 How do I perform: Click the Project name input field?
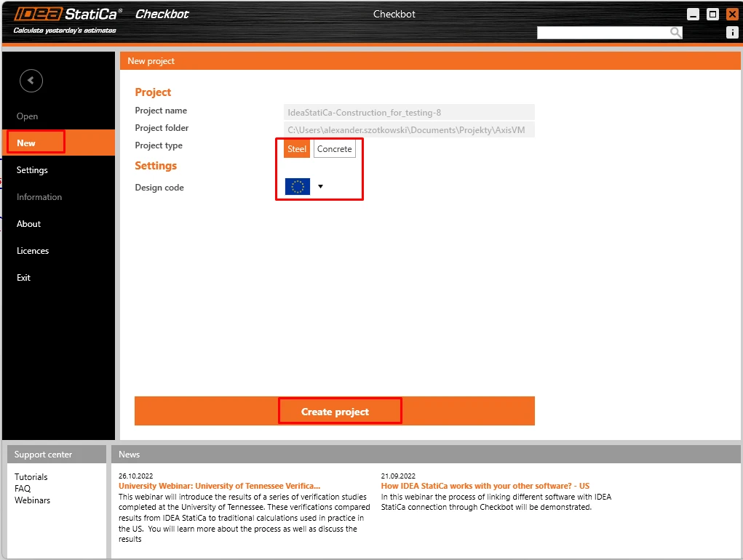point(410,112)
